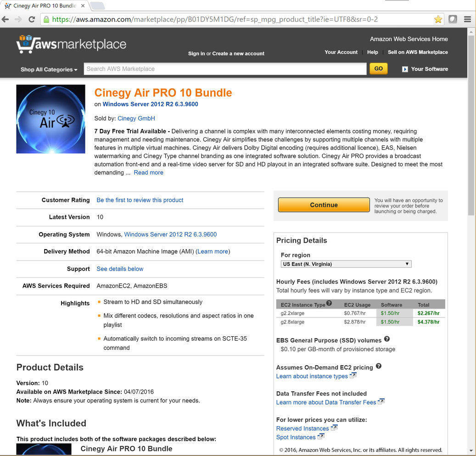Screen dimensions: 476x456
Task: Click the $0.767/hr EC2 usage value
Action: pos(354,313)
